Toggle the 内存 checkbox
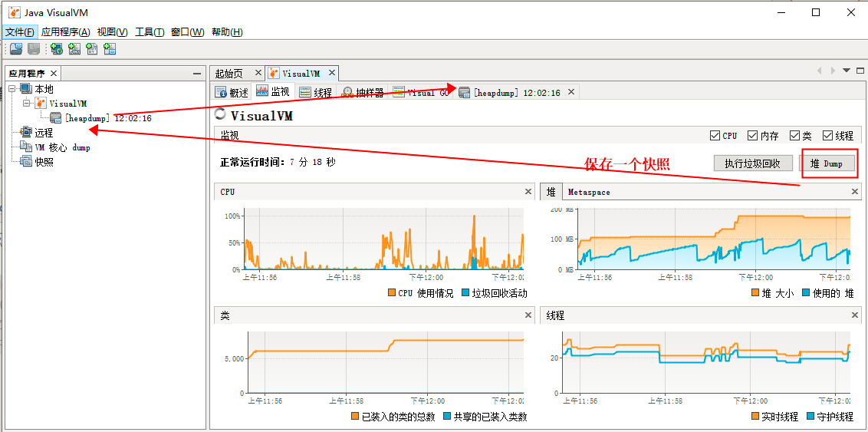This screenshot has width=868, height=432. click(x=753, y=136)
